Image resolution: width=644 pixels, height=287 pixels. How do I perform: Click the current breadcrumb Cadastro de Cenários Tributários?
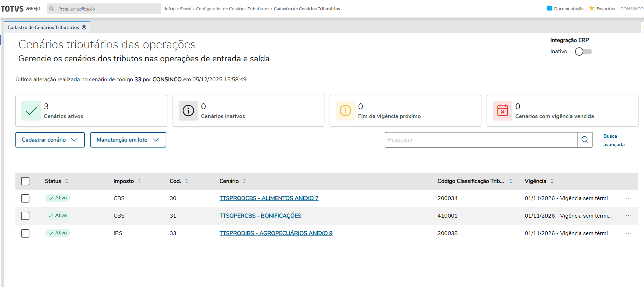(x=307, y=9)
